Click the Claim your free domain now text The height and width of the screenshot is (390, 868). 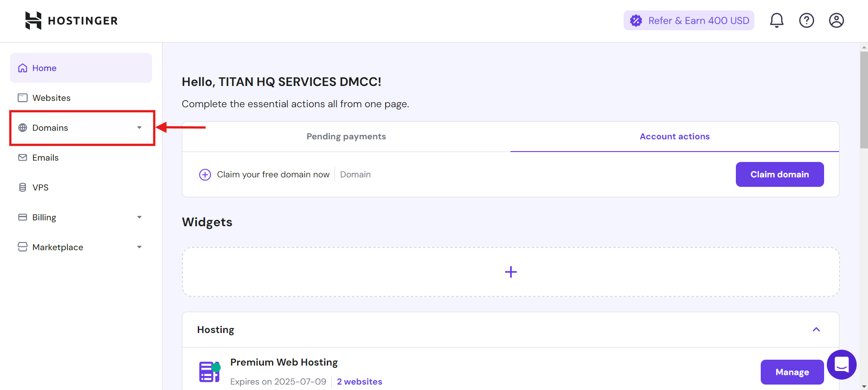(273, 175)
